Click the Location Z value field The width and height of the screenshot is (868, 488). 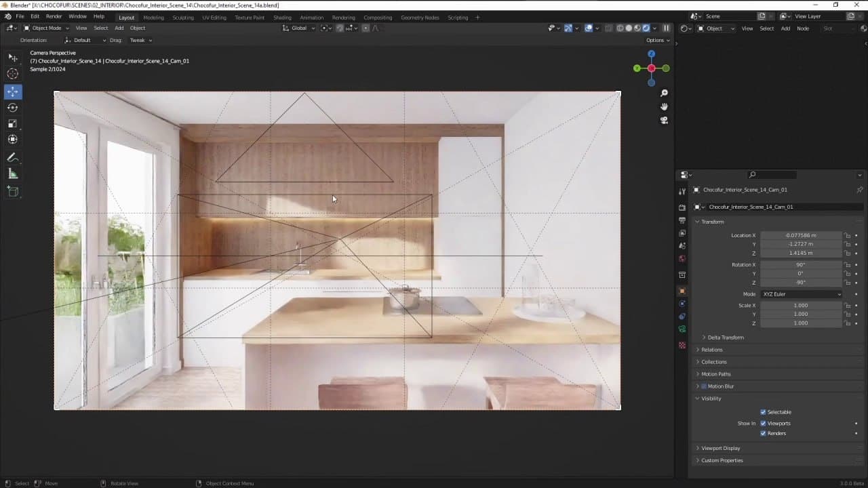pyautogui.click(x=802, y=253)
